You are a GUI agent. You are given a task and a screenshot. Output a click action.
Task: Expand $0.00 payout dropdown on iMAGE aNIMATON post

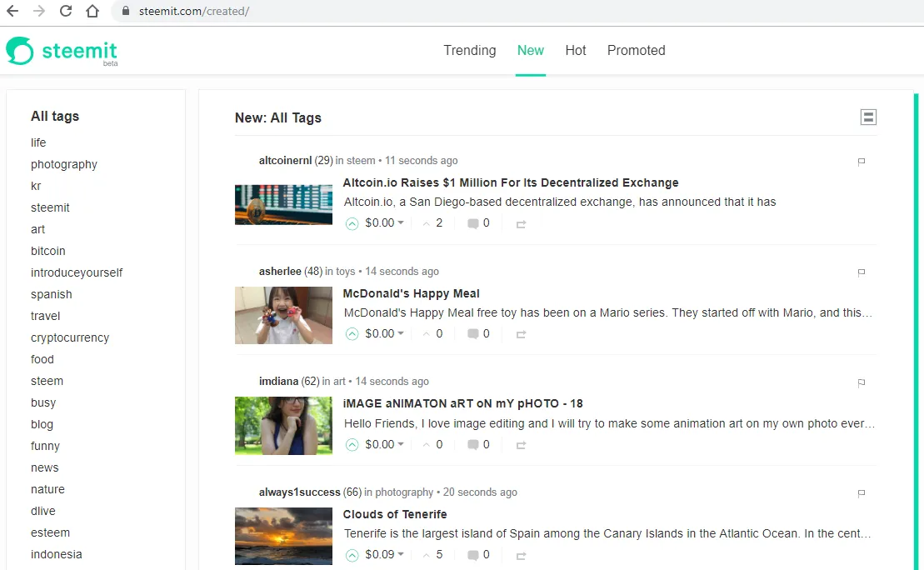pos(384,444)
